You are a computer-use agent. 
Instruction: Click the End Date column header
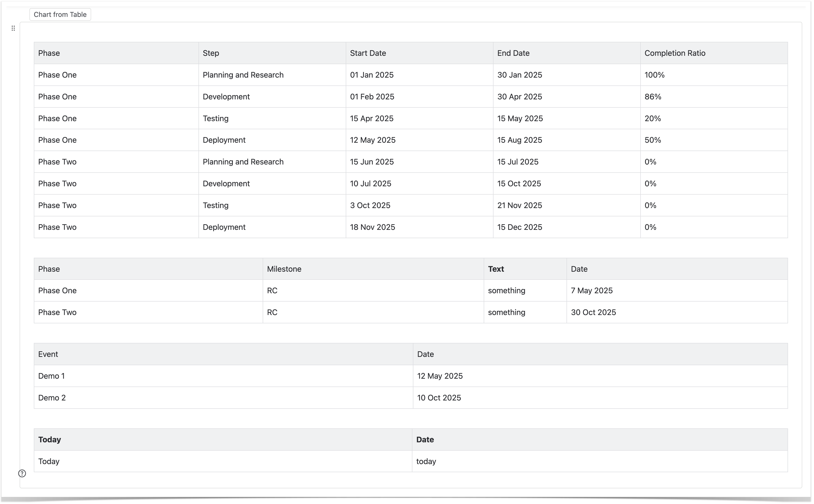pyautogui.click(x=513, y=53)
